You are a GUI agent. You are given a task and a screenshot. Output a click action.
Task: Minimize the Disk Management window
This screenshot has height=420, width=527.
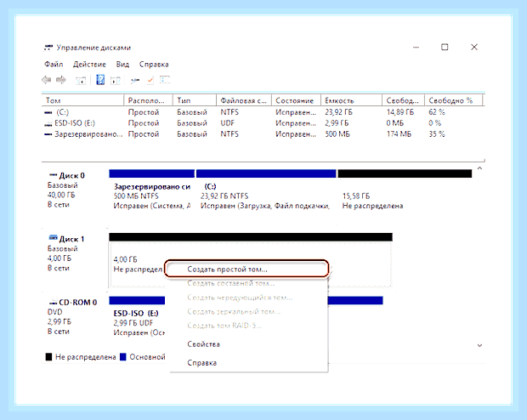tap(416, 48)
